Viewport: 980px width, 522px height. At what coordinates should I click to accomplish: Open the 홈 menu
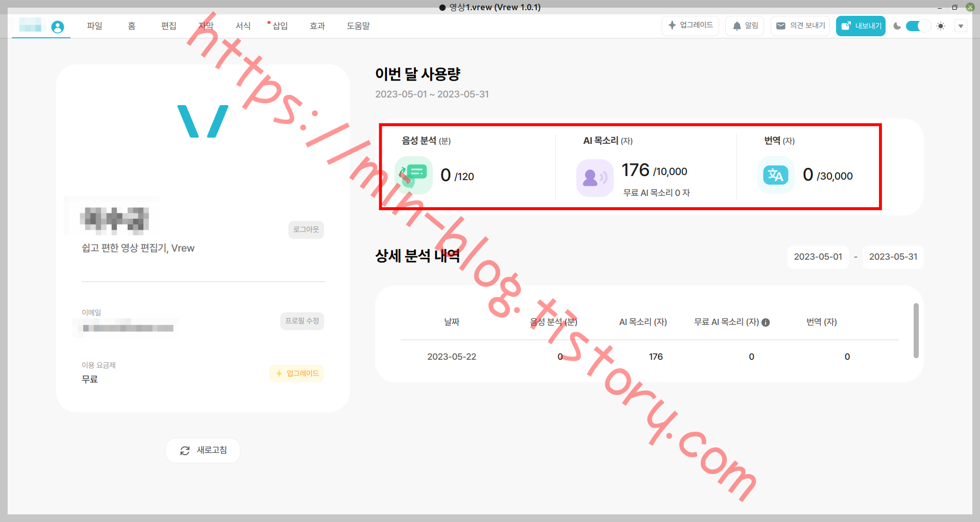pyautogui.click(x=132, y=26)
